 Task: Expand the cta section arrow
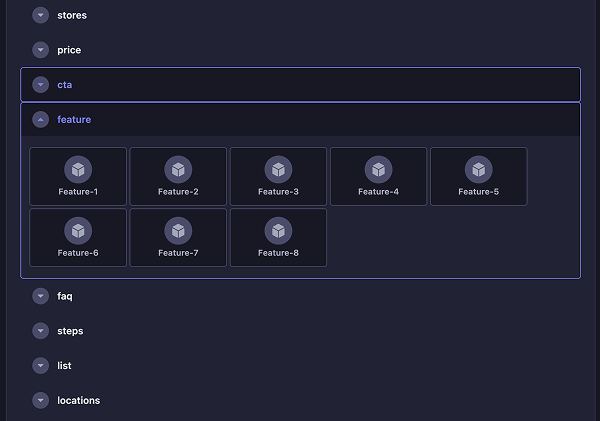[x=41, y=85]
